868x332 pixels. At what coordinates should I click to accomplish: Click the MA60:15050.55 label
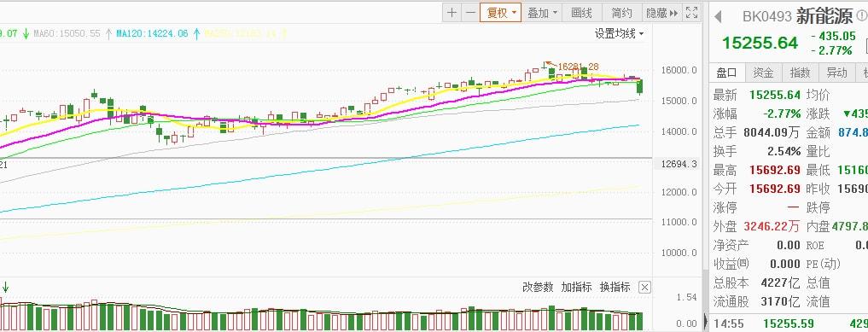67,34
